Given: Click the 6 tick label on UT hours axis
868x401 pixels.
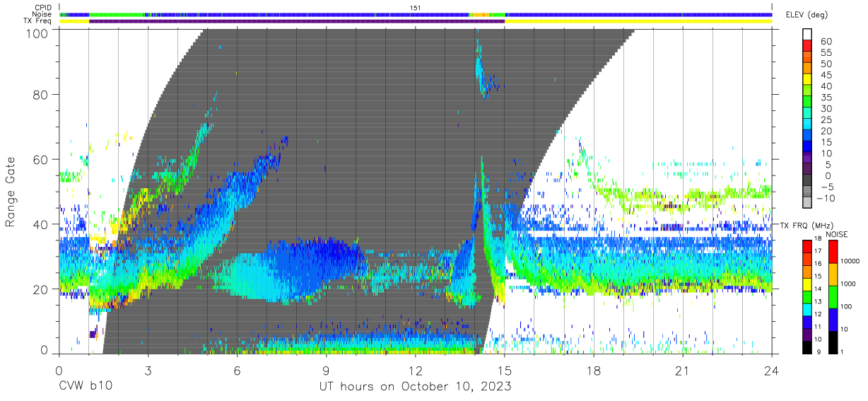Looking at the screenshot, I should (237, 371).
